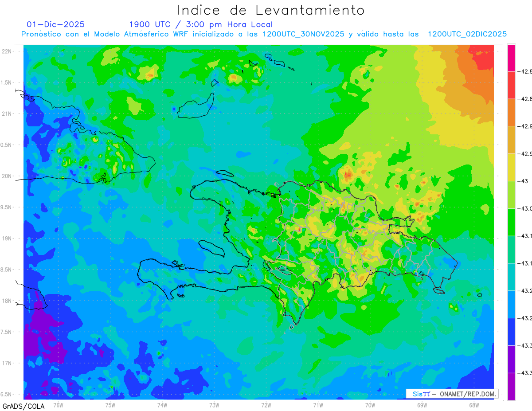Click the '75W' longitude label
The height and width of the screenshot is (411, 532).
click(x=110, y=405)
